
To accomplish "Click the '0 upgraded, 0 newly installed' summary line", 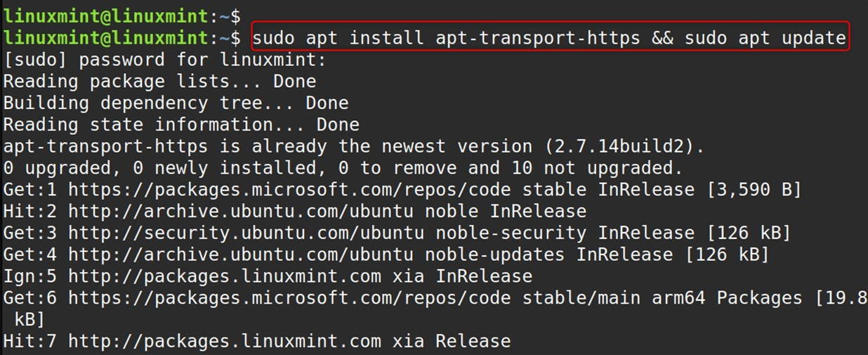I will [343, 168].
